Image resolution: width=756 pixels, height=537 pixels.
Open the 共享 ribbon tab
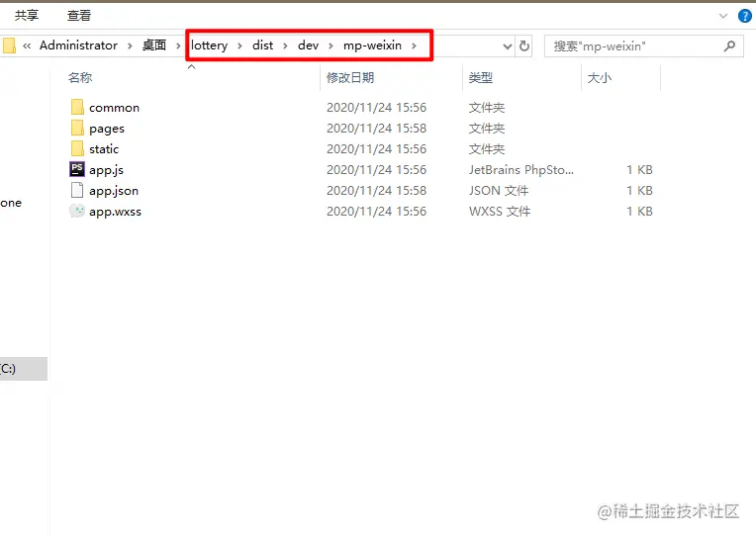click(27, 16)
